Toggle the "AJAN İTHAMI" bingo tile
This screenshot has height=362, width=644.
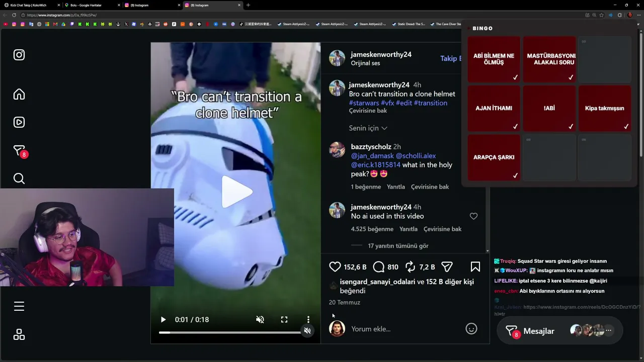[x=494, y=108]
